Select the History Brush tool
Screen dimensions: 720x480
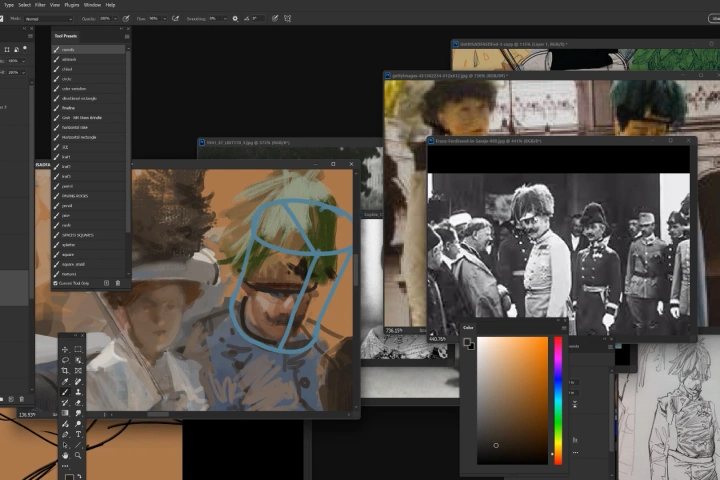coord(65,402)
